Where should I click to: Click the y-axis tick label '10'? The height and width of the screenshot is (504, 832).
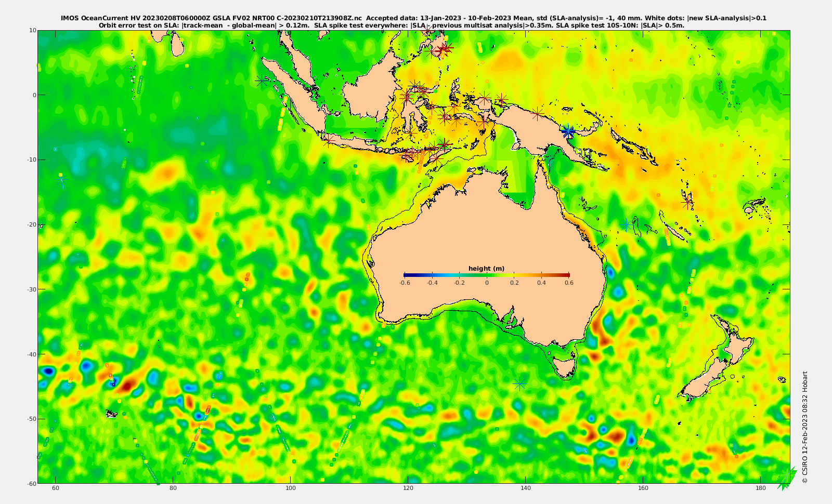[x=33, y=30]
